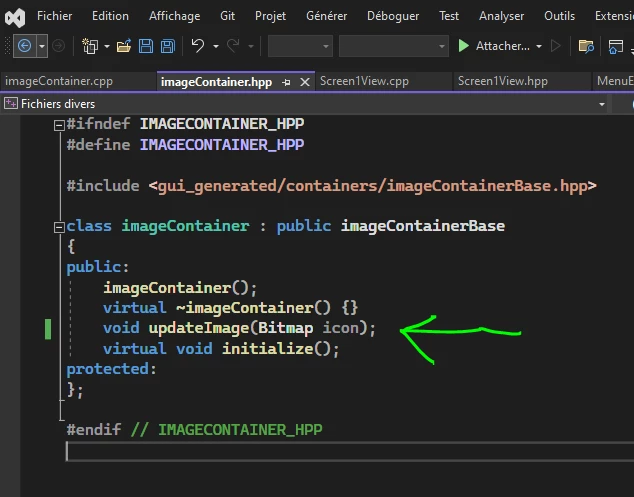Open the Fichier menu

tap(55, 16)
